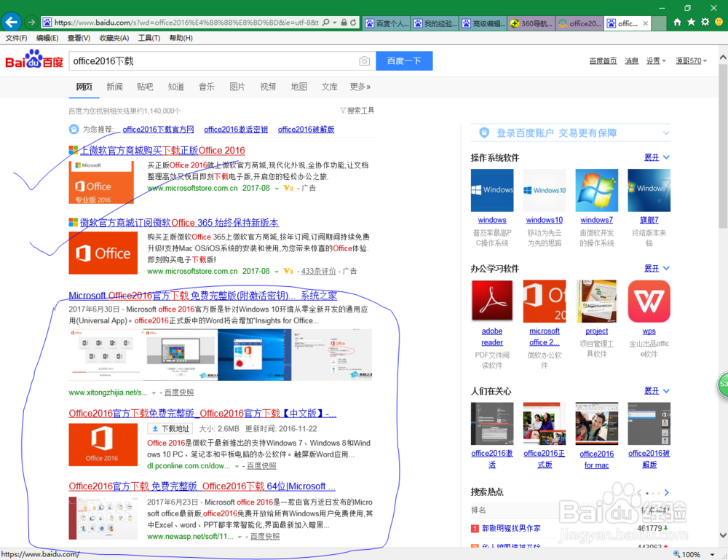Open the Microsoft Office 2016 icon tile
Viewport: 728px width, 560px height.
point(545,301)
